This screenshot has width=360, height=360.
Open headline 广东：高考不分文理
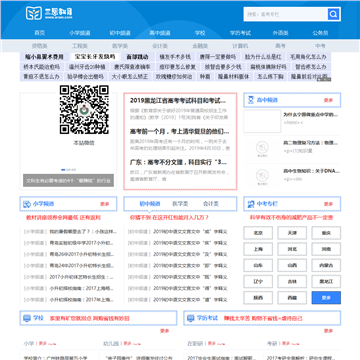[x=179, y=162]
